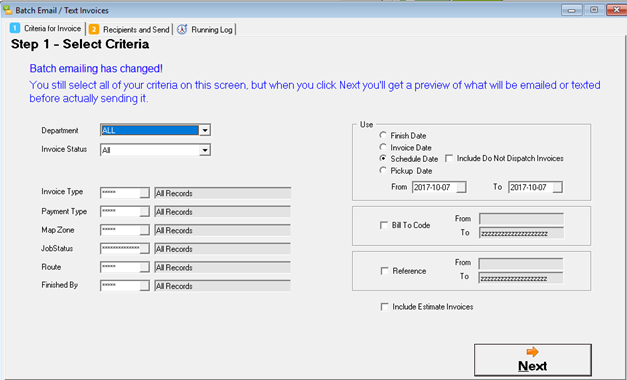Select the Pickup Date radio option
The image size is (627, 380).
tap(383, 170)
